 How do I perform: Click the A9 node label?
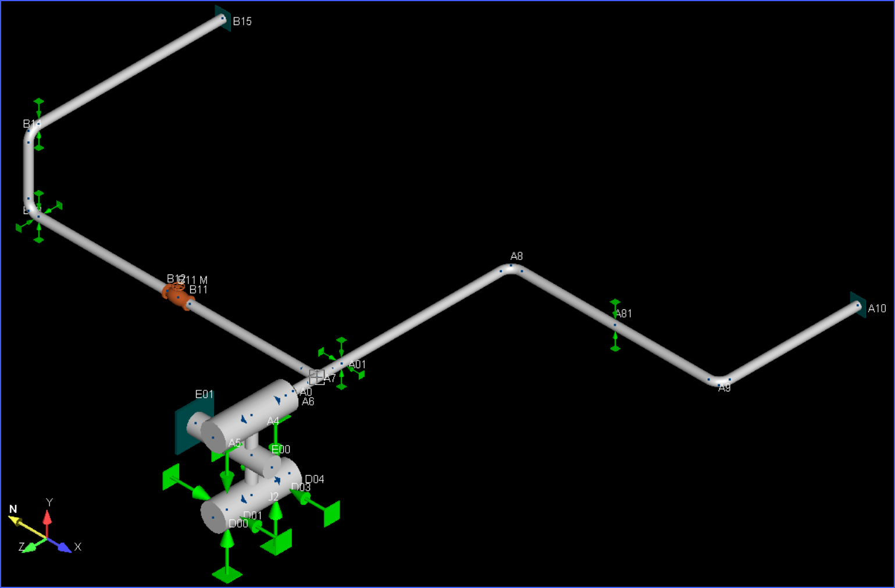724,388
